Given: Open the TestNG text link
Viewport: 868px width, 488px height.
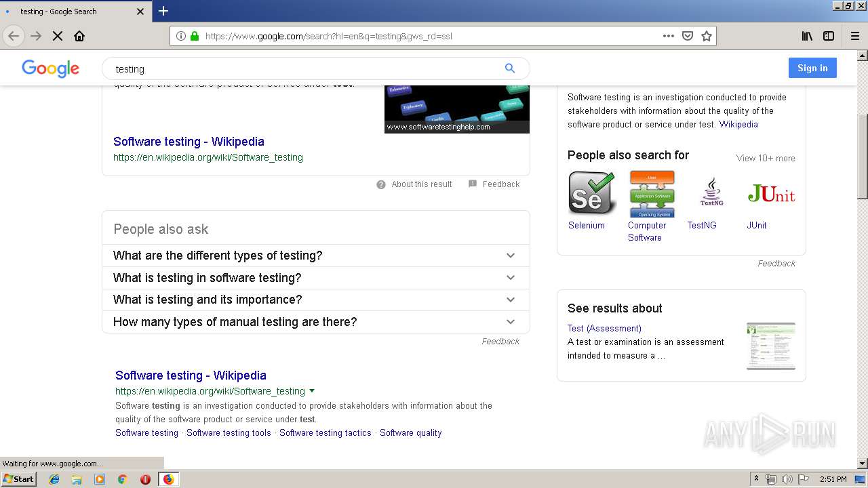Looking at the screenshot, I should click(702, 226).
